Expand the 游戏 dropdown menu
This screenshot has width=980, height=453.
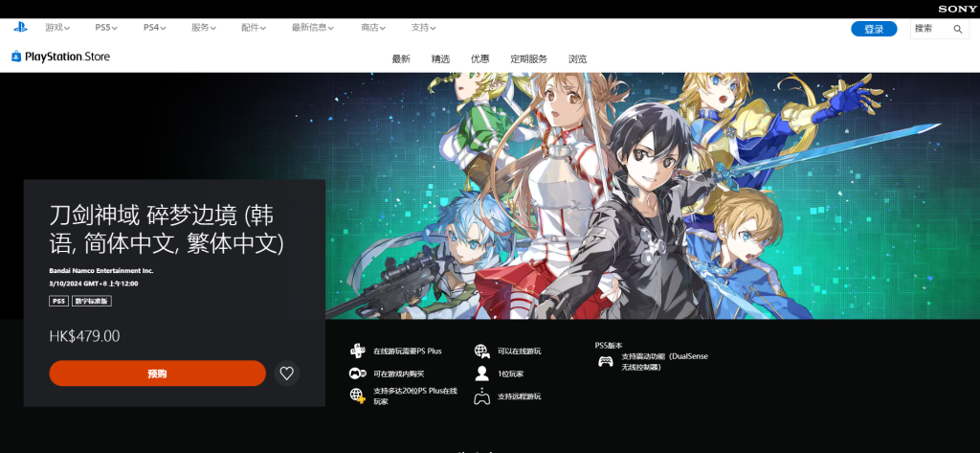[57, 28]
